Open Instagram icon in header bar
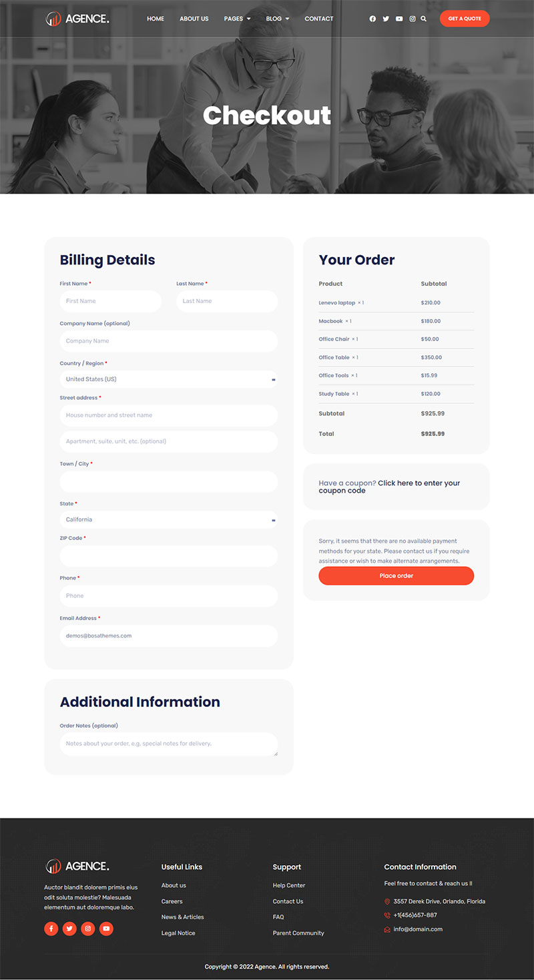Viewport: 534px width, 980px height. click(413, 19)
